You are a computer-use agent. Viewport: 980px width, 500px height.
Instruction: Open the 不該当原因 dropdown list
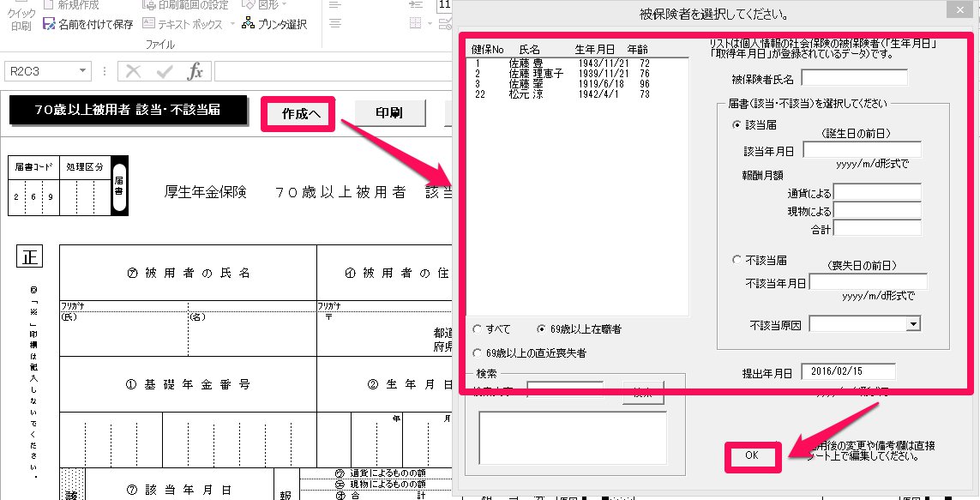[x=914, y=323]
